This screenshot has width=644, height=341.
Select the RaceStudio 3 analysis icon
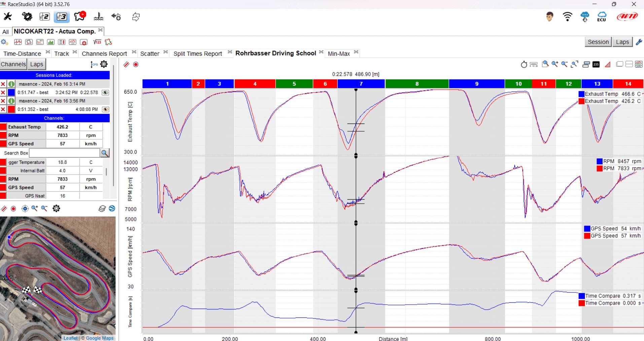coord(62,16)
